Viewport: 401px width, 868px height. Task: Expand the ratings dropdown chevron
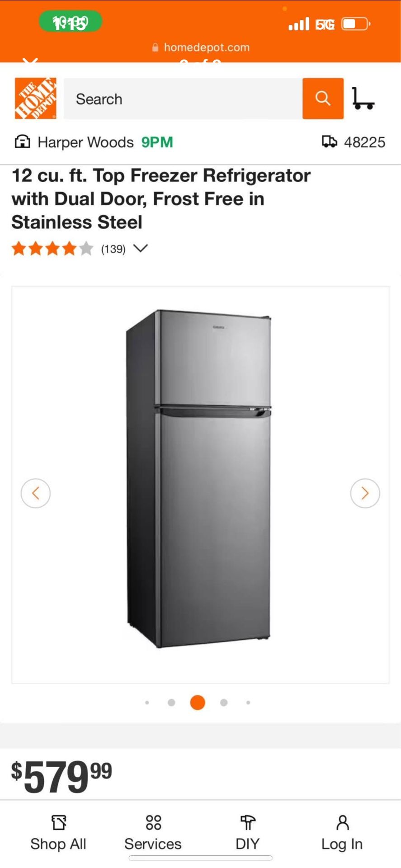(x=141, y=249)
